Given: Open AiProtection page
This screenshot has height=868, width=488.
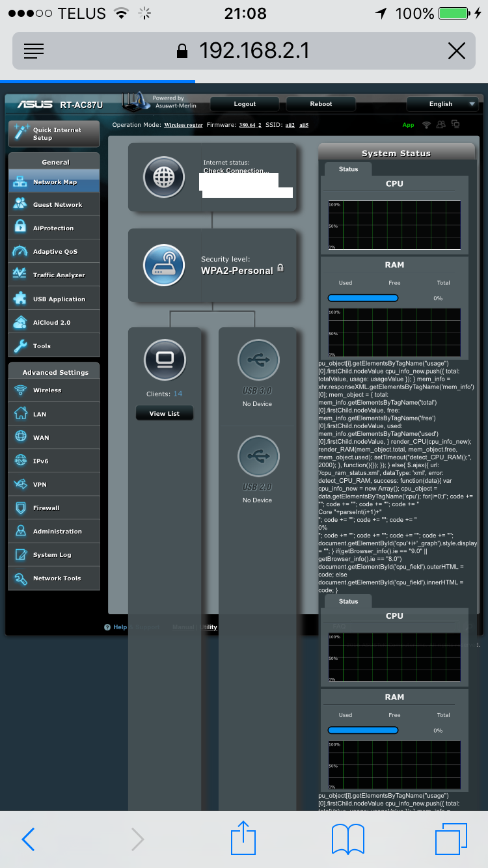Looking at the screenshot, I should pyautogui.click(x=53, y=228).
